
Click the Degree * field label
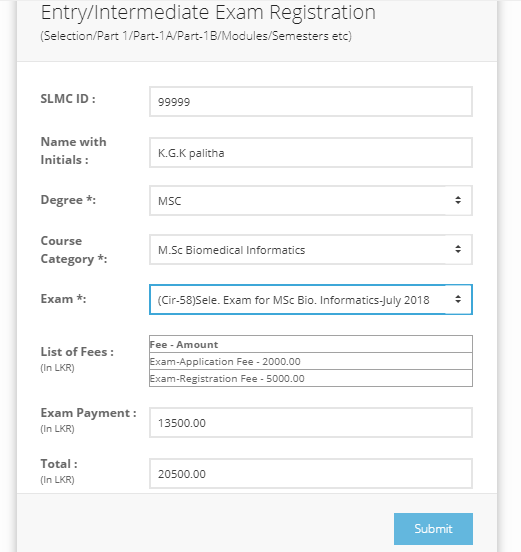click(x=68, y=200)
